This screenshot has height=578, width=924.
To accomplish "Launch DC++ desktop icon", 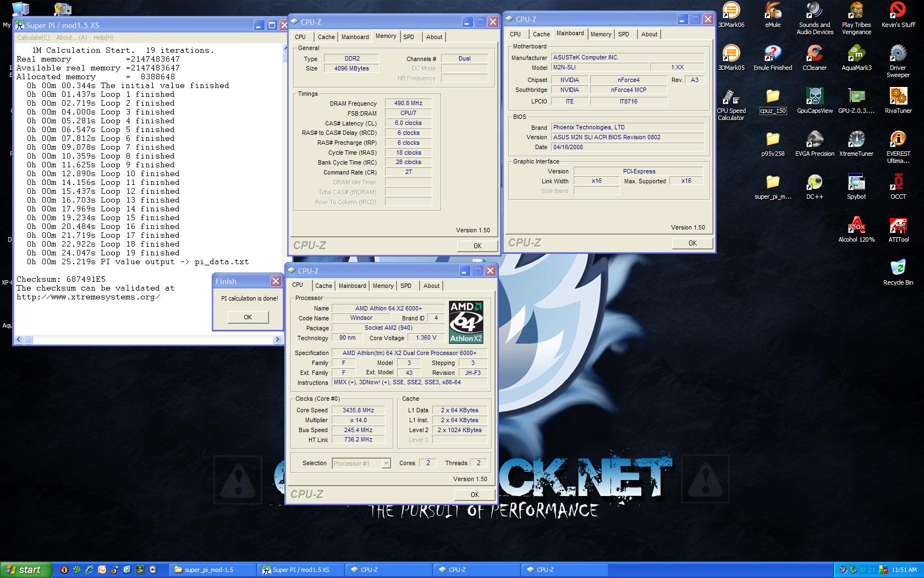I will (x=815, y=187).
